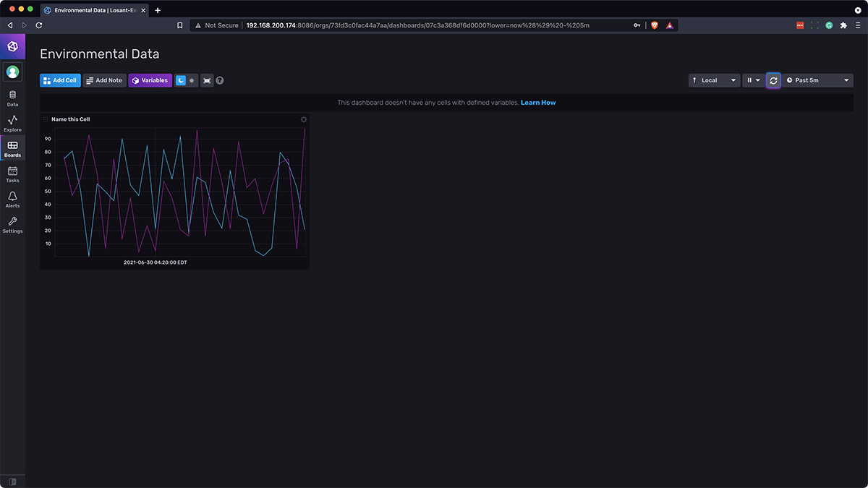Click the cell drag handle dots icon
The width and height of the screenshot is (868, 488).
click(x=46, y=119)
